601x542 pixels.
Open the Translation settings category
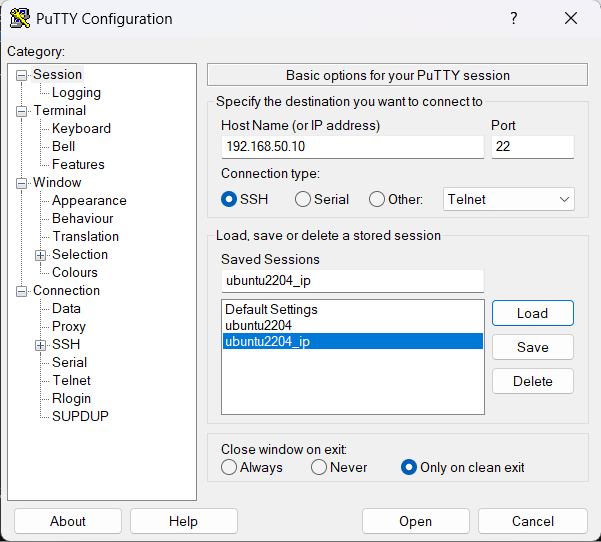pos(85,237)
